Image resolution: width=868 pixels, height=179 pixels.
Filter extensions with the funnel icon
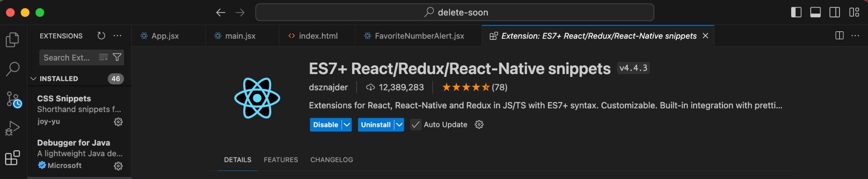point(117,57)
